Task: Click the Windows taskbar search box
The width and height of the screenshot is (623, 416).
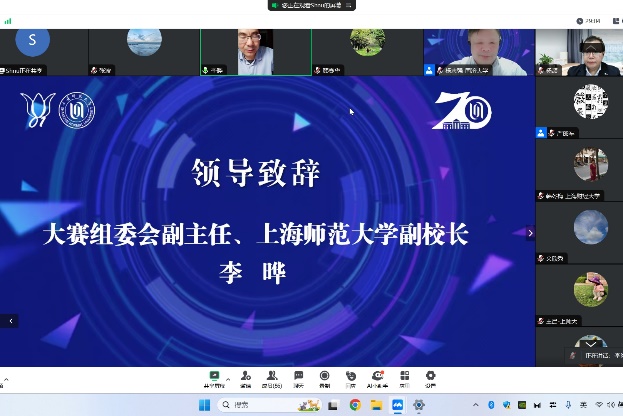Action: [270, 405]
